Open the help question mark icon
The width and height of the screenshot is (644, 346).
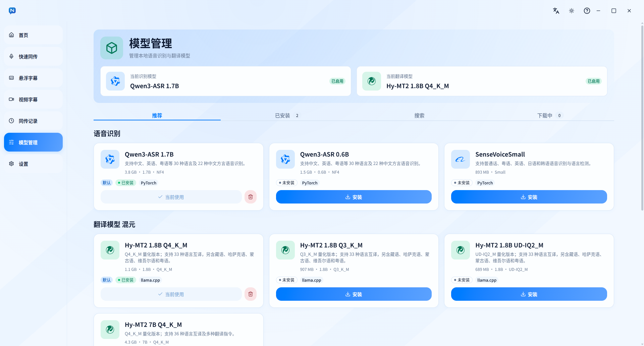587,11
